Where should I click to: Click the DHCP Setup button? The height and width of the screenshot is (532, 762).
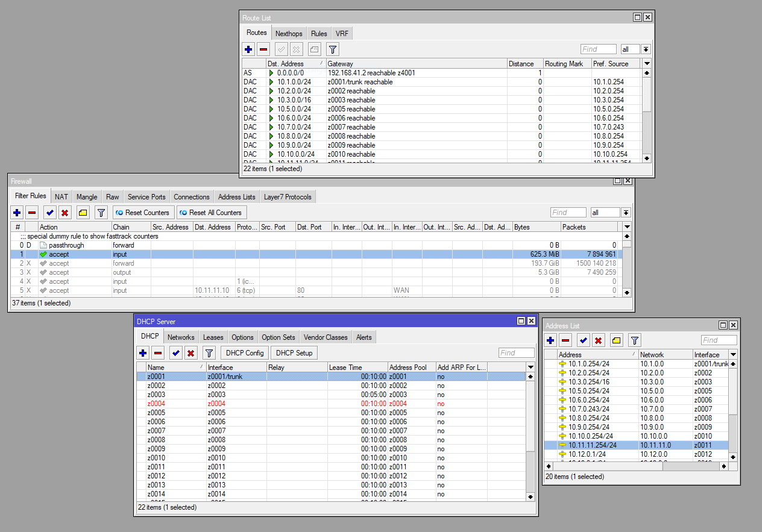294,353
